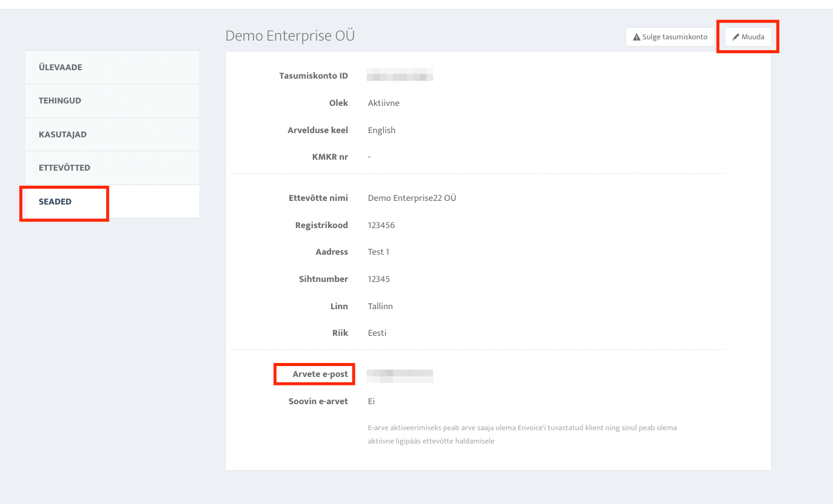Click the warning triangle icon beside Sulge tasumiskonto
The image size is (833, 504).
pyautogui.click(x=636, y=37)
